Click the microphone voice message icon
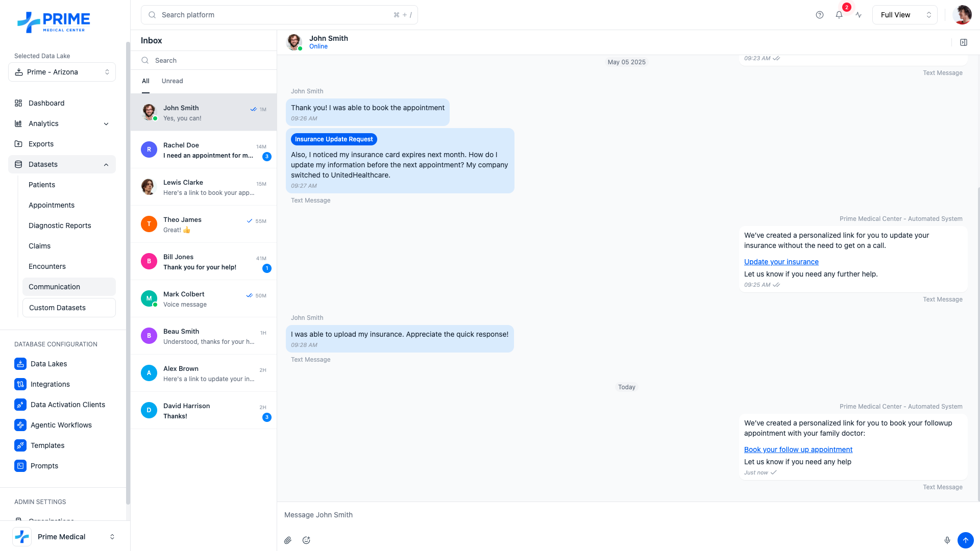 coord(947,540)
